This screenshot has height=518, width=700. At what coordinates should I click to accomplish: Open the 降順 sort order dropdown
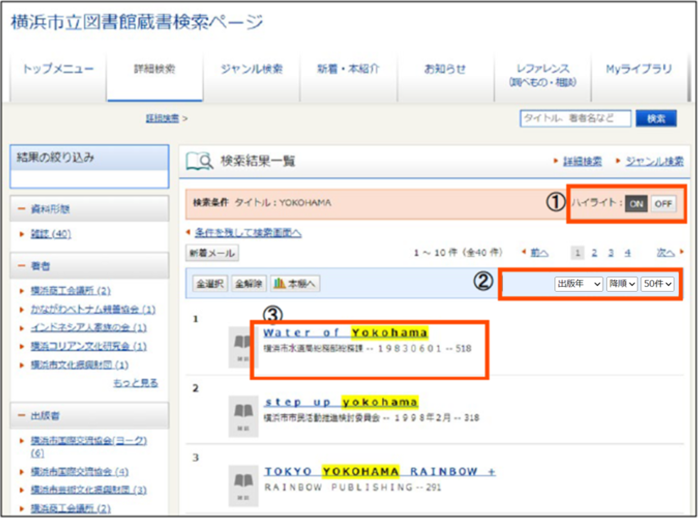(622, 284)
